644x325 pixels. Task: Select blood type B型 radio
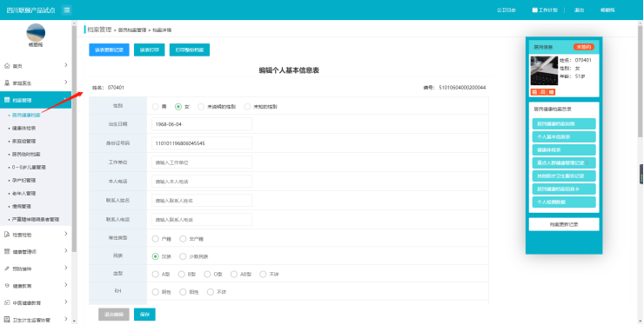point(181,274)
